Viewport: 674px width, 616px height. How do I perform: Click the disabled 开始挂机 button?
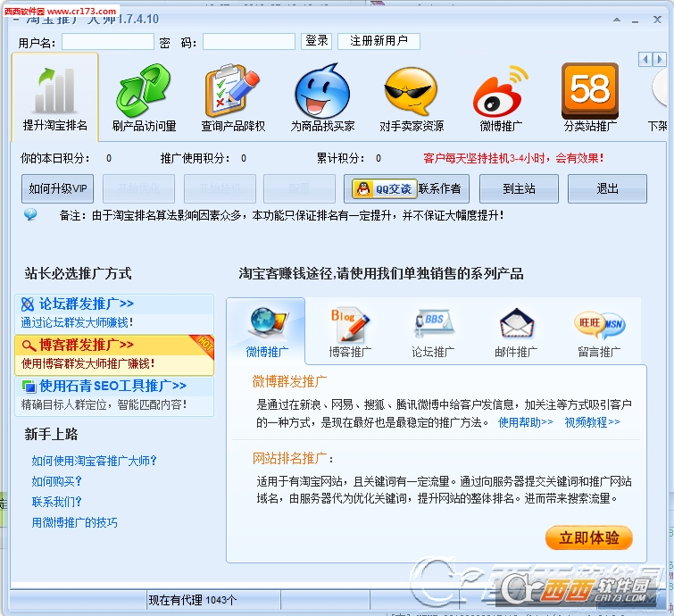pyautogui.click(x=221, y=188)
